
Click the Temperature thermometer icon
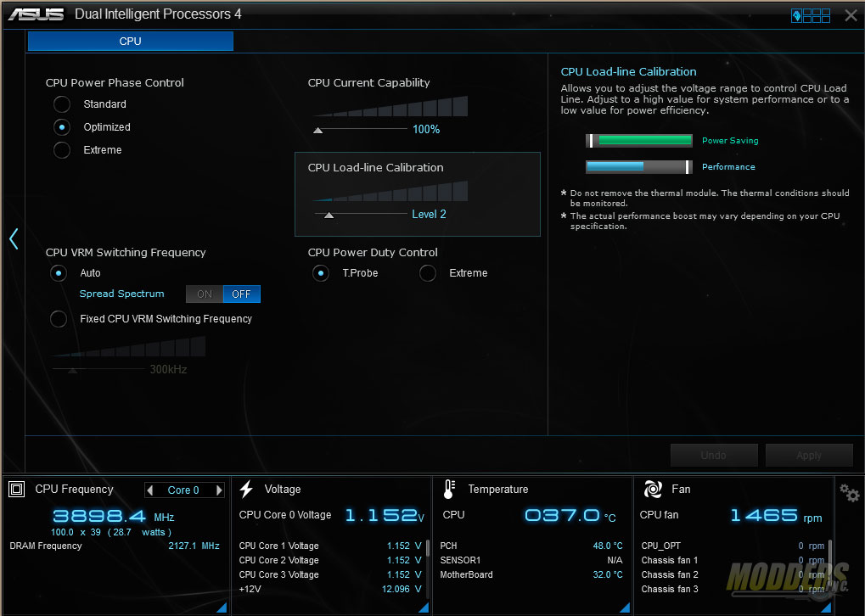(x=450, y=490)
